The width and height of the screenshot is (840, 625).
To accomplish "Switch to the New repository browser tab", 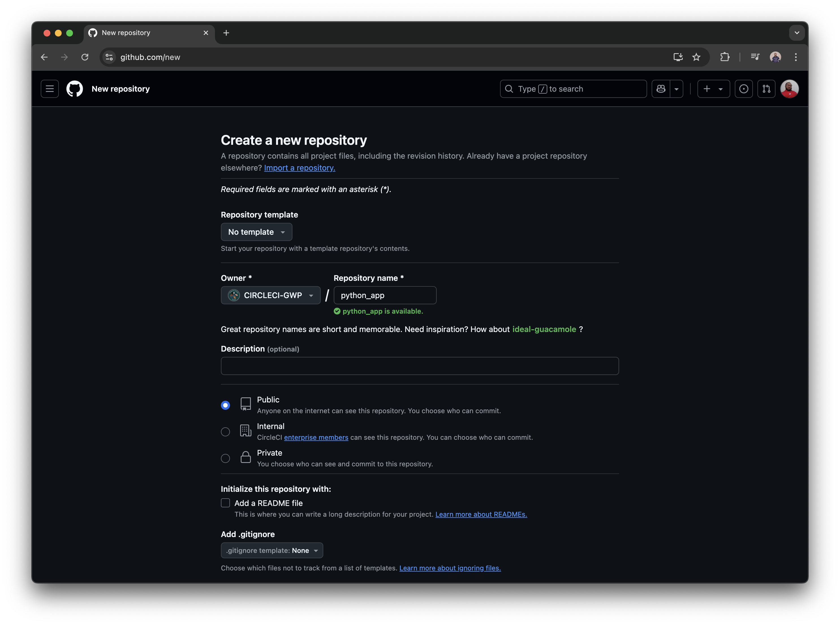I will pyautogui.click(x=126, y=33).
